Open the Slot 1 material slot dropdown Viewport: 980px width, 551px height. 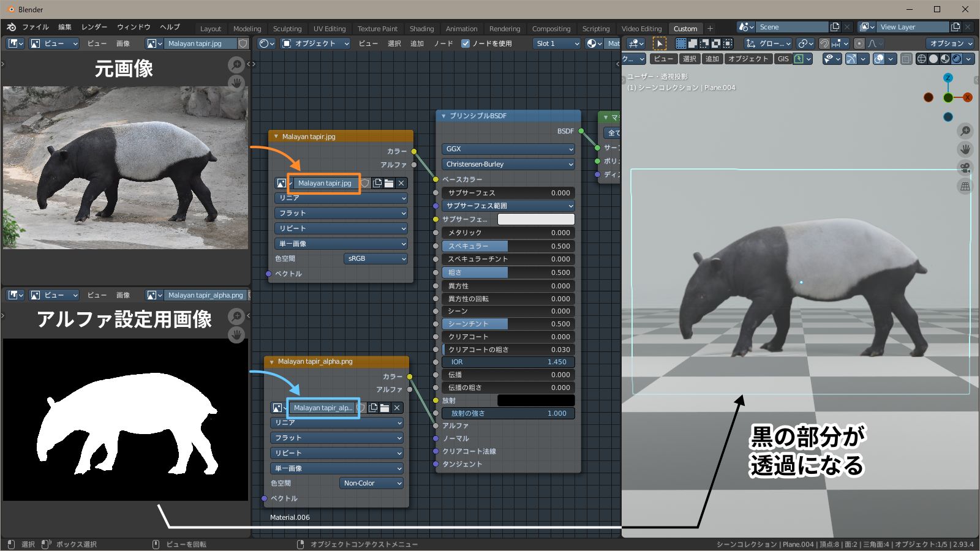(x=557, y=43)
